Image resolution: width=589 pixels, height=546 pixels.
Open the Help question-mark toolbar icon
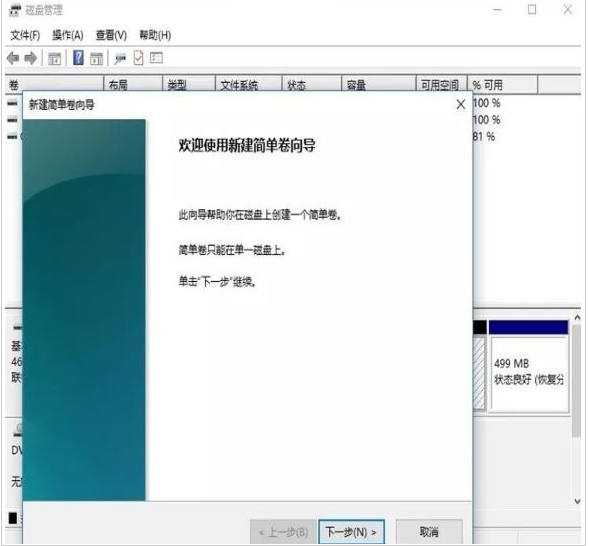79,58
